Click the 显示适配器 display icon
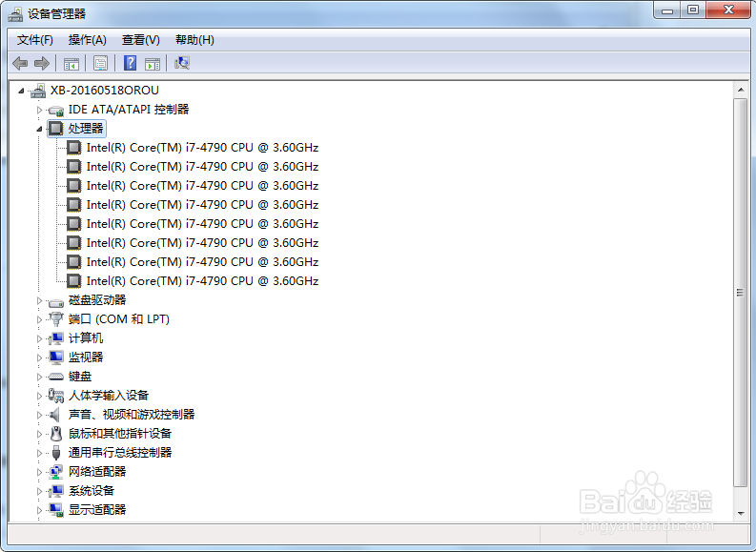The image size is (756, 552). (56, 510)
